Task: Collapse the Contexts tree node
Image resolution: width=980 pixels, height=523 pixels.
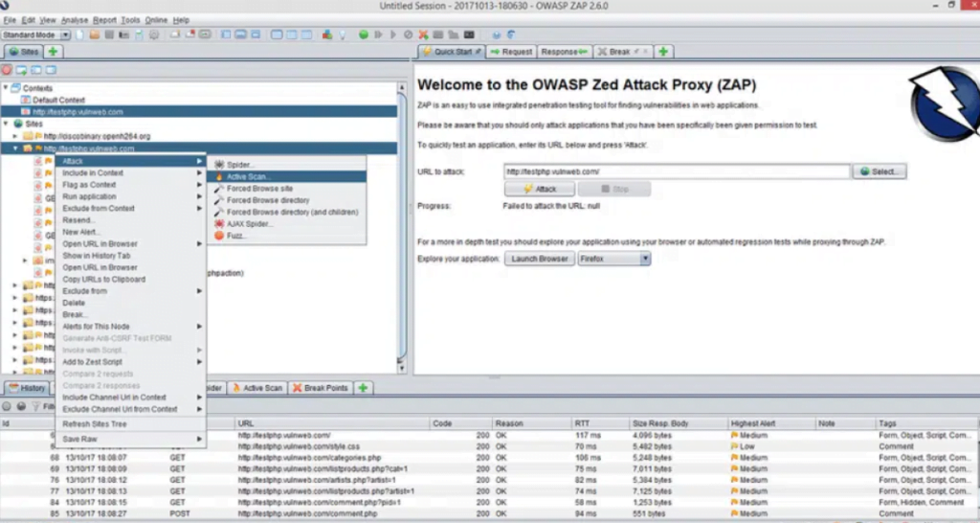Action: pos(6,88)
